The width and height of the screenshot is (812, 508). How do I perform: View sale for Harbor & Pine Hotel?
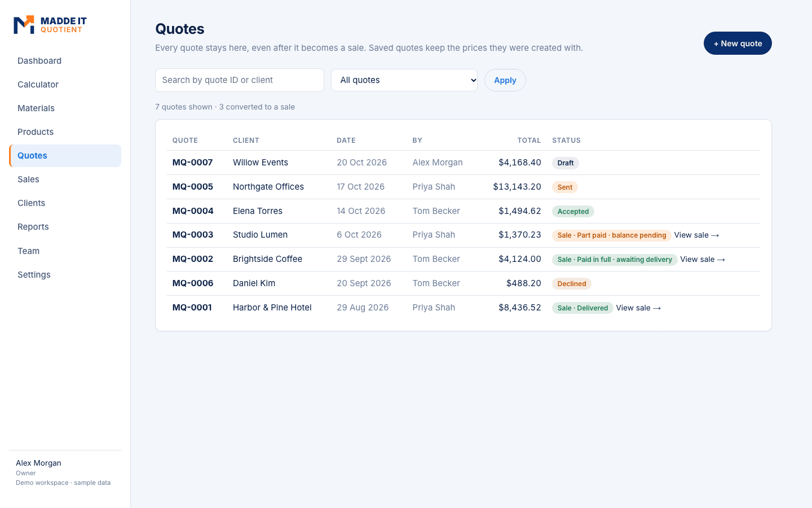(638, 308)
